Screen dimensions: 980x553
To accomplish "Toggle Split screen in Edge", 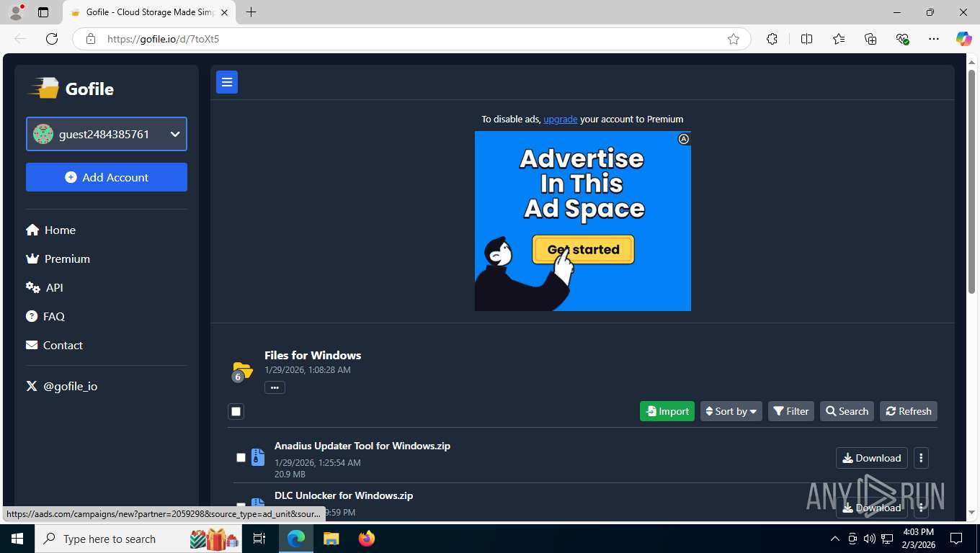I will (806, 39).
